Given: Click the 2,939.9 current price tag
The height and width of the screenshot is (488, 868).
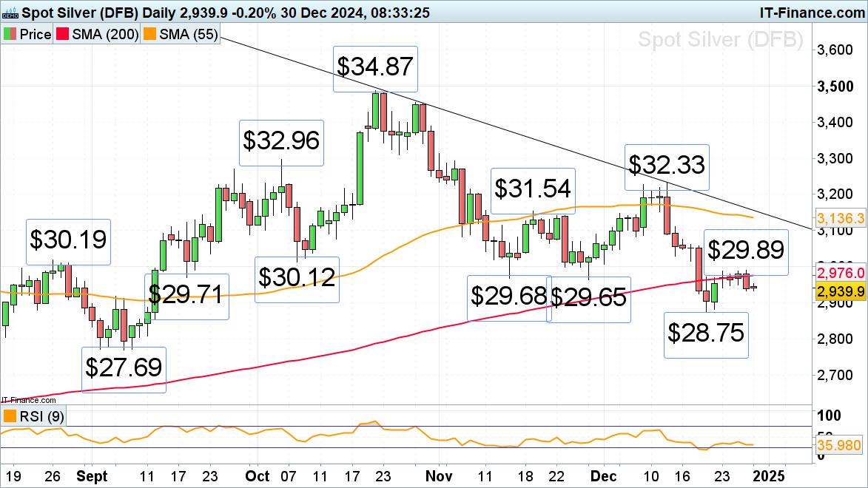Looking at the screenshot, I should (840, 292).
